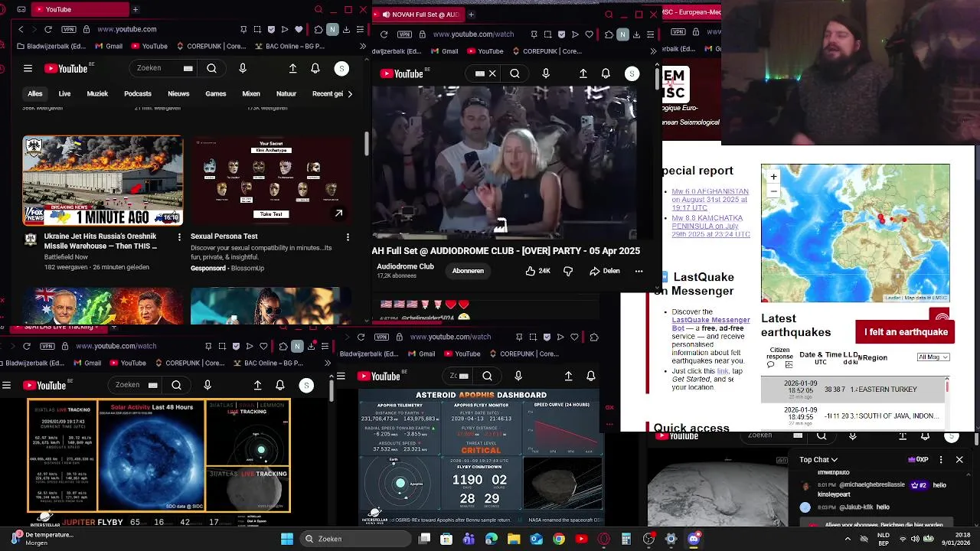Expand bookmarks overflow chevron in top-left window
Image resolution: width=980 pixels, height=551 pixels.
[x=362, y=46]
